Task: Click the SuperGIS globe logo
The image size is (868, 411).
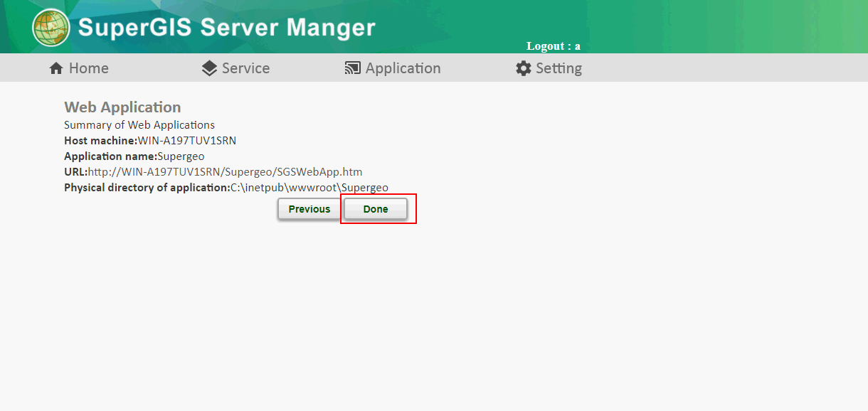Action: click(x=51, y=28)
